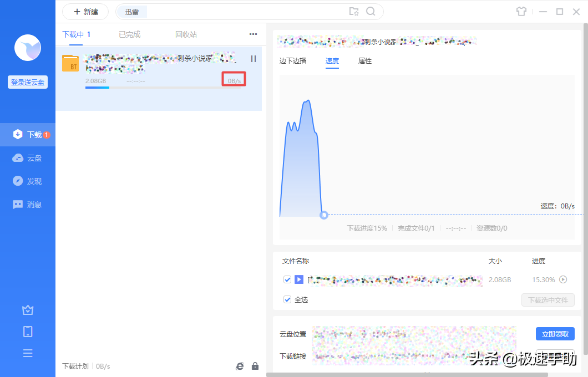This screenshot has height=377, width=588.
Task: Click the 立即领取 button
Action: (555, 333)
